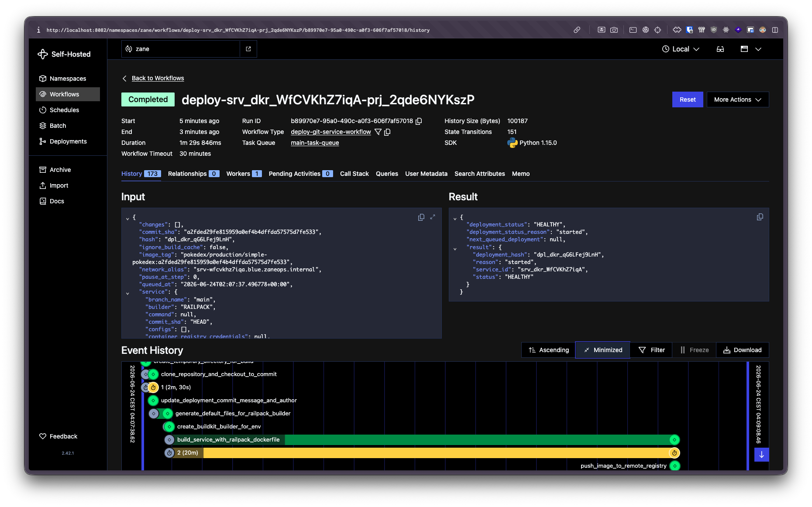Select the generate_default_files_for_railpack_builder event
Screen dimensions: 812x507
coord(233,414)
